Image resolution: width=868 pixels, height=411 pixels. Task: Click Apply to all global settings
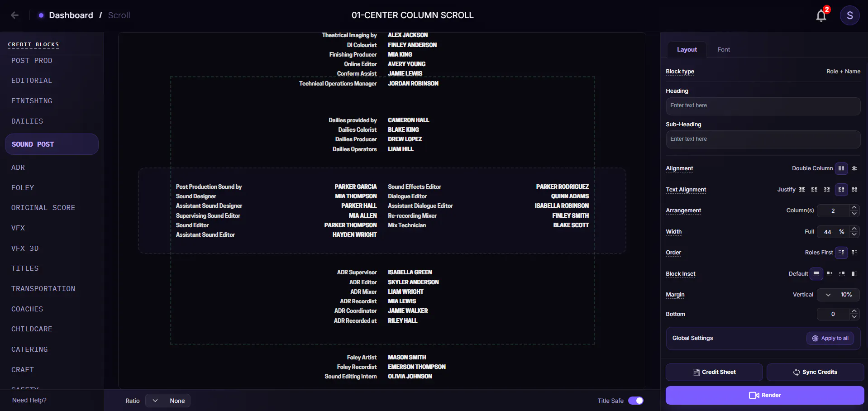pos(830,338)
